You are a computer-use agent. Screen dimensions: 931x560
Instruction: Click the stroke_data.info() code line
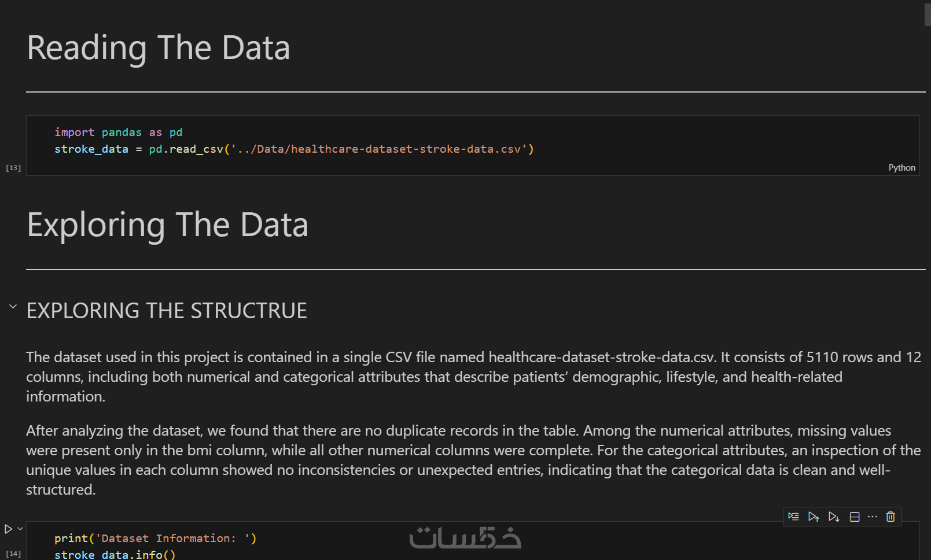click(115, 555)
